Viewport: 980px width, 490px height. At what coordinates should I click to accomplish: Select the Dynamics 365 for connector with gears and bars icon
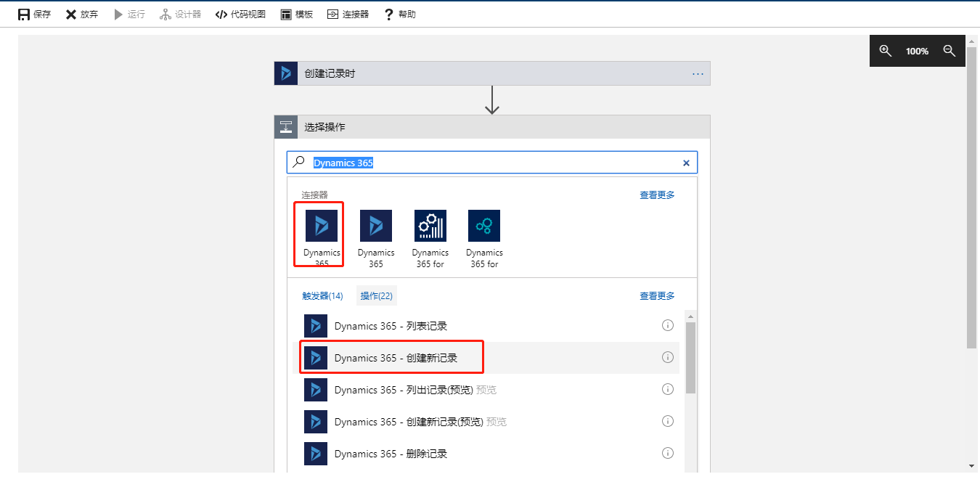[430, 238]
